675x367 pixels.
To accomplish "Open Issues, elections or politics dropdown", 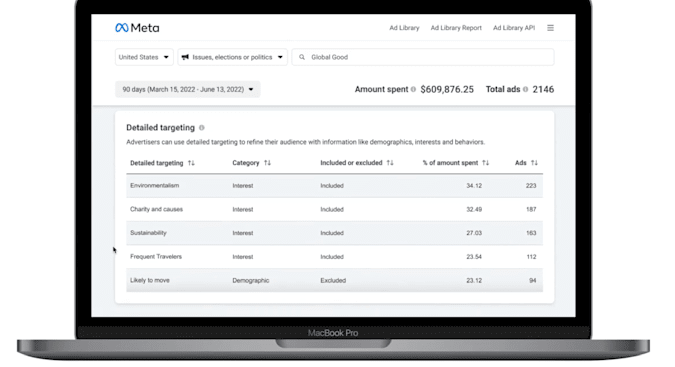I will pos(232,57).
